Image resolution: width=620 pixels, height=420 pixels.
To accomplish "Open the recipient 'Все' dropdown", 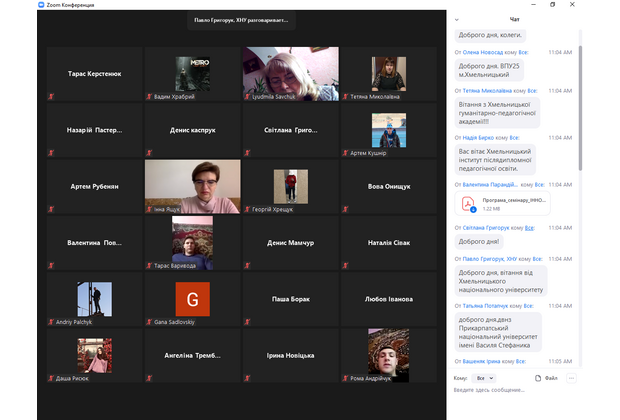I will [484, 378].
